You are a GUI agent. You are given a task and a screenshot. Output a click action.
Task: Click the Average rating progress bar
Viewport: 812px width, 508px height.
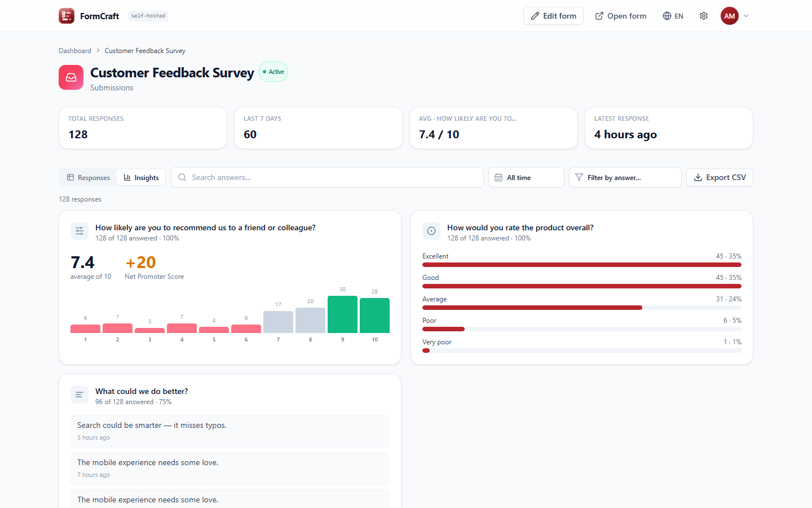(582, 308)
